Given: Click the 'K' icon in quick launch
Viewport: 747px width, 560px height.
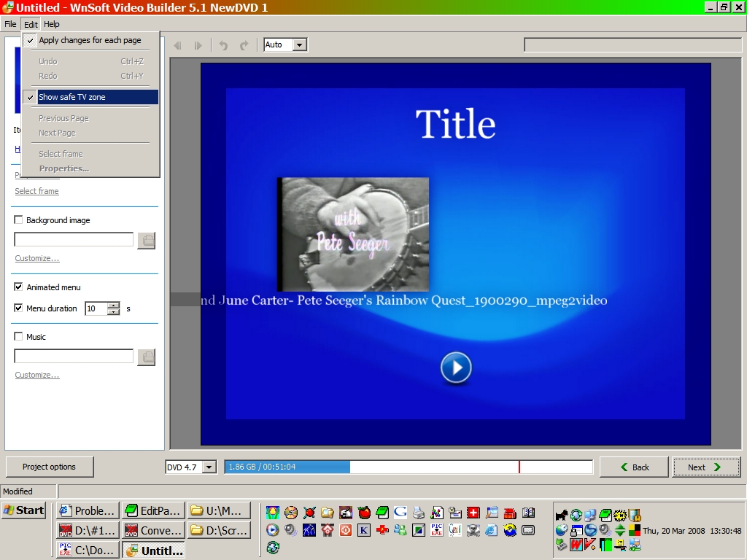Looking at the screenshot, I should click(364, 530).
